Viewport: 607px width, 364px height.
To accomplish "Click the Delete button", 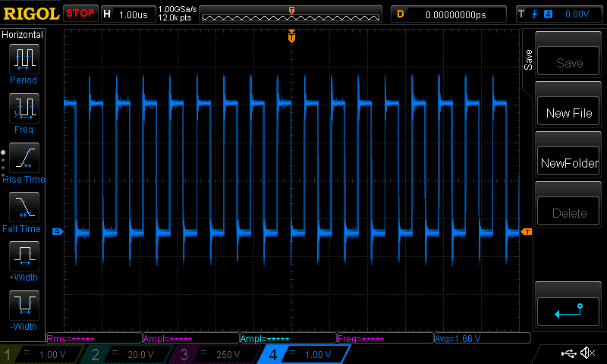I will (568, 212).
